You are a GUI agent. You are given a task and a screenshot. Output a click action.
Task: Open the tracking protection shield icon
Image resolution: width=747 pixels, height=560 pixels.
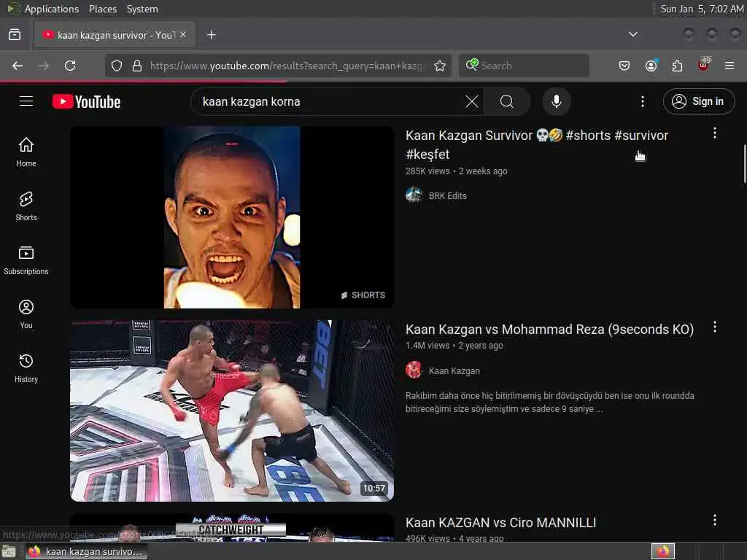point(117,66)
